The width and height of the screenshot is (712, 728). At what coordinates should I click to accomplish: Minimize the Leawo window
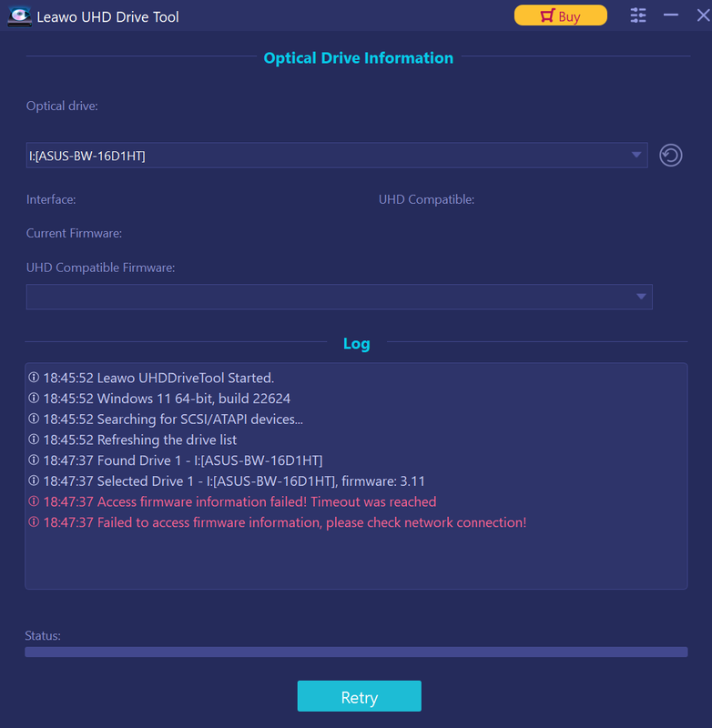[x=671, y=15]
